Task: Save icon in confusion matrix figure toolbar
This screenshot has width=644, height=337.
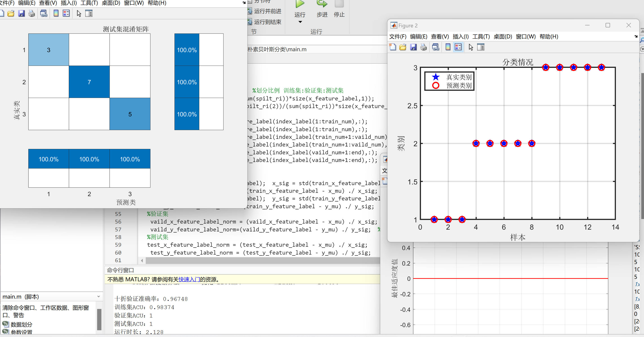Action: [x=22, y=13]
